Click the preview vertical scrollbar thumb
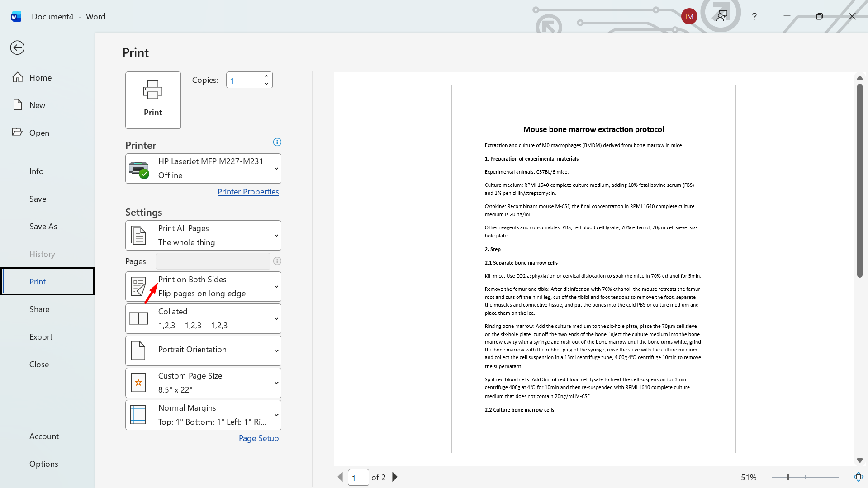This screenshot has width=868, height=488. coord(859,180)
